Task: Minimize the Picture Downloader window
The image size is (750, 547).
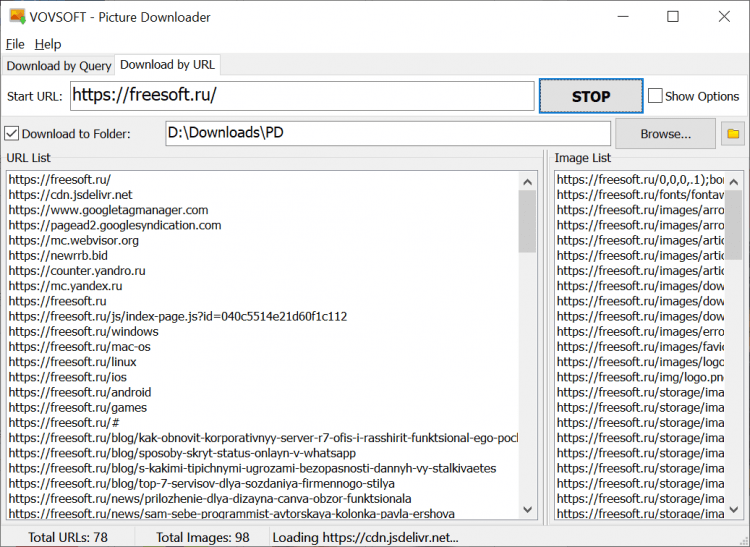Action: [623, 17]
